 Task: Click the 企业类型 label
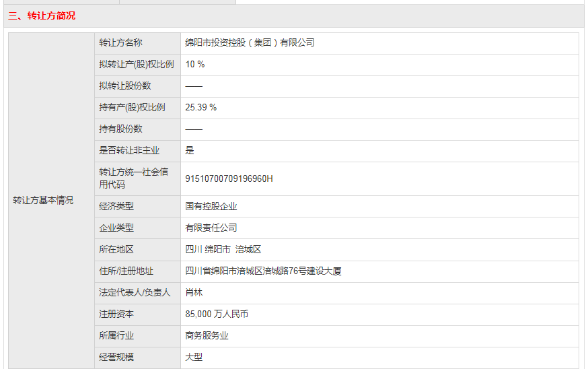click(x=116, y=228)
